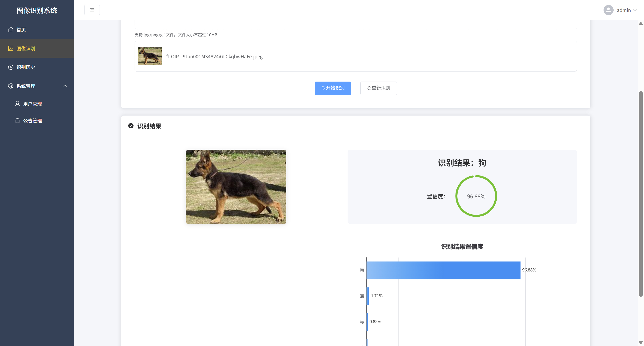This screenshot has width=644, height=346.
Task: Click the 狗 bar in confidence chart
Action: (443, 270)
